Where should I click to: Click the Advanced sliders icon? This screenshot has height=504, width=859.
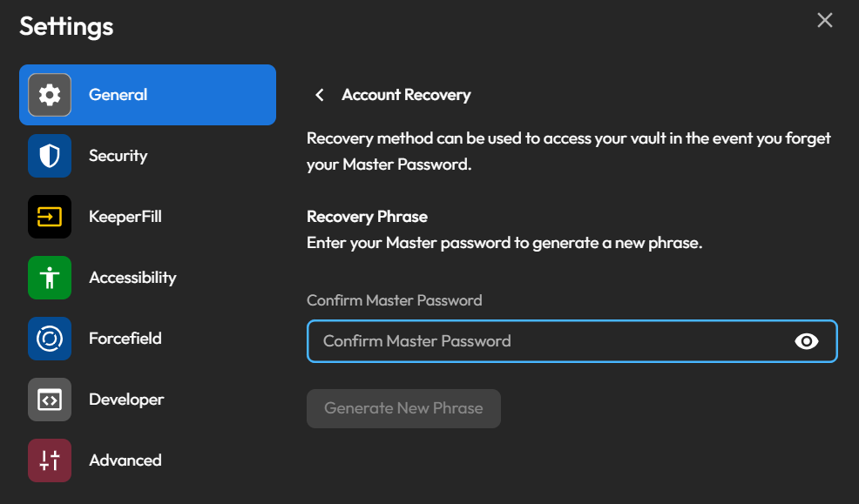click(x=50, y=460)
